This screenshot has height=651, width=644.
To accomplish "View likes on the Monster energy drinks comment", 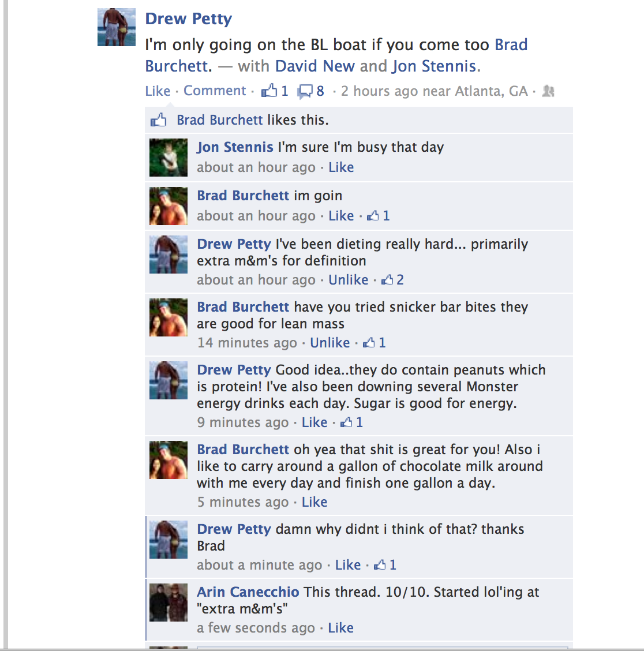I will pyautogui.click(x=351, y=422).
